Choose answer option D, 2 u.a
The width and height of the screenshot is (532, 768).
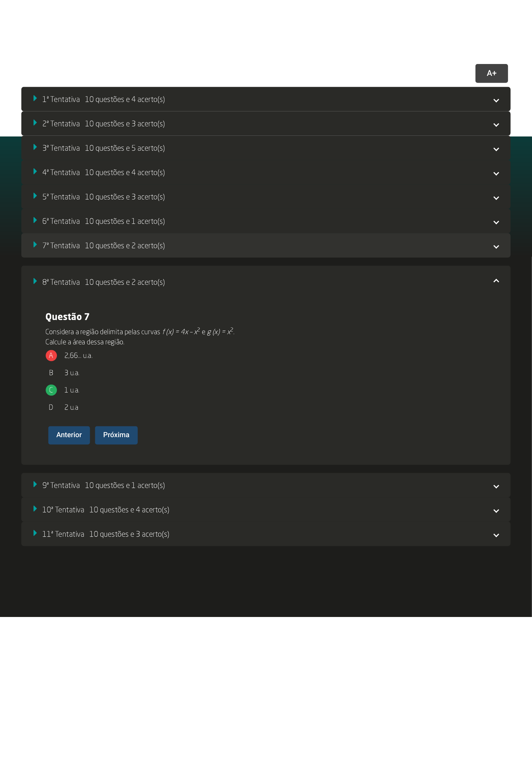[51, 407]
